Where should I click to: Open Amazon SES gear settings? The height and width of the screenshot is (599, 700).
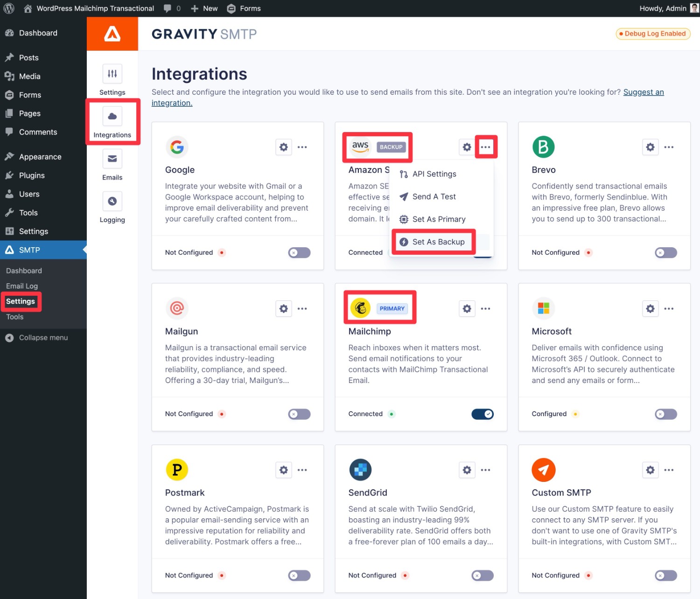(x=467, y=147)
